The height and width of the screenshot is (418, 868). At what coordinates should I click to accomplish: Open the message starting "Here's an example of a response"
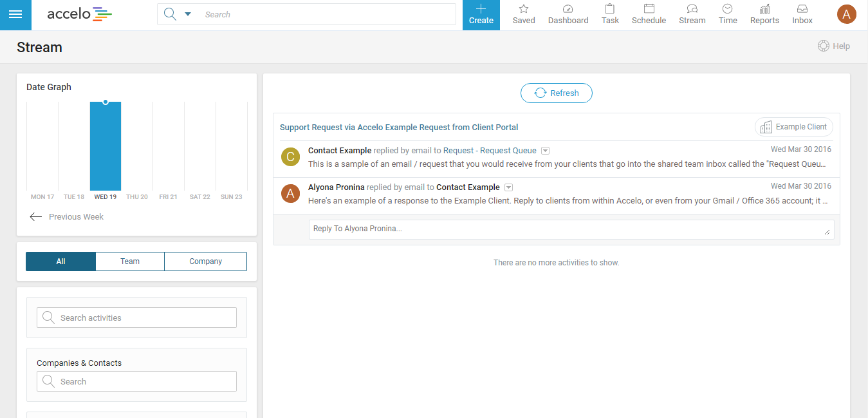click(x=568, y=201)
